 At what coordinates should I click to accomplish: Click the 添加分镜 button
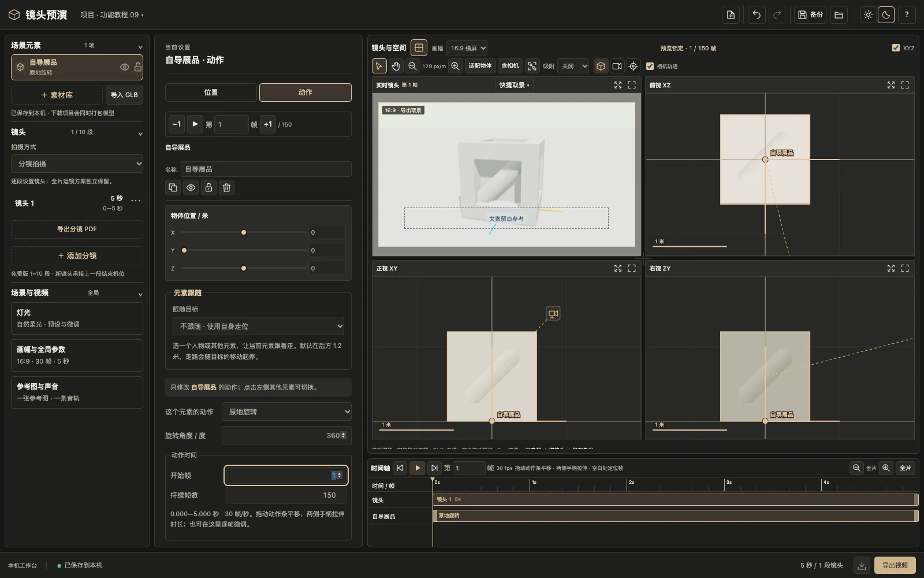77,255
